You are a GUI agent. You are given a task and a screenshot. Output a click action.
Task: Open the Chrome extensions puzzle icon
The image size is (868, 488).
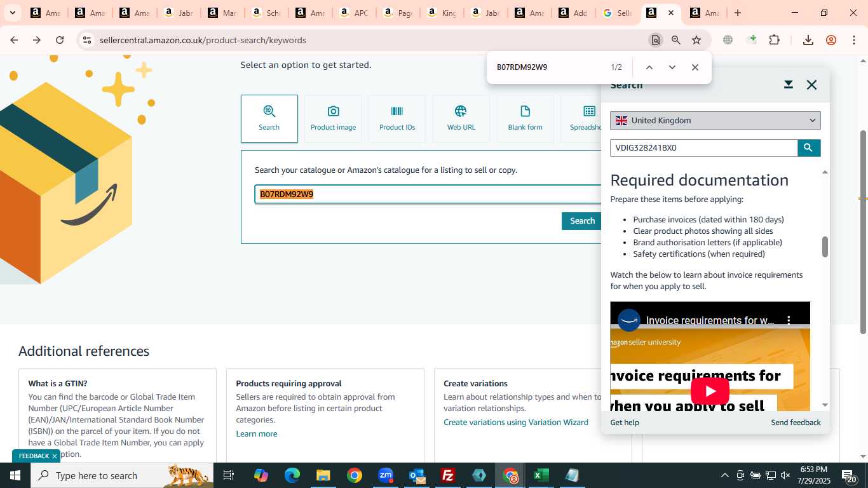click(x=774, y=40)
